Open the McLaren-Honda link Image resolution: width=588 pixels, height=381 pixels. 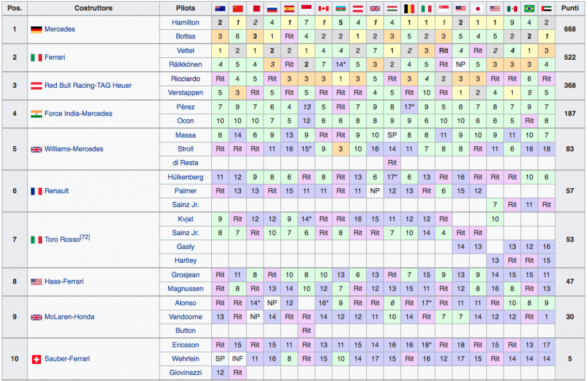pyautogui.click(x=69, y=317)
